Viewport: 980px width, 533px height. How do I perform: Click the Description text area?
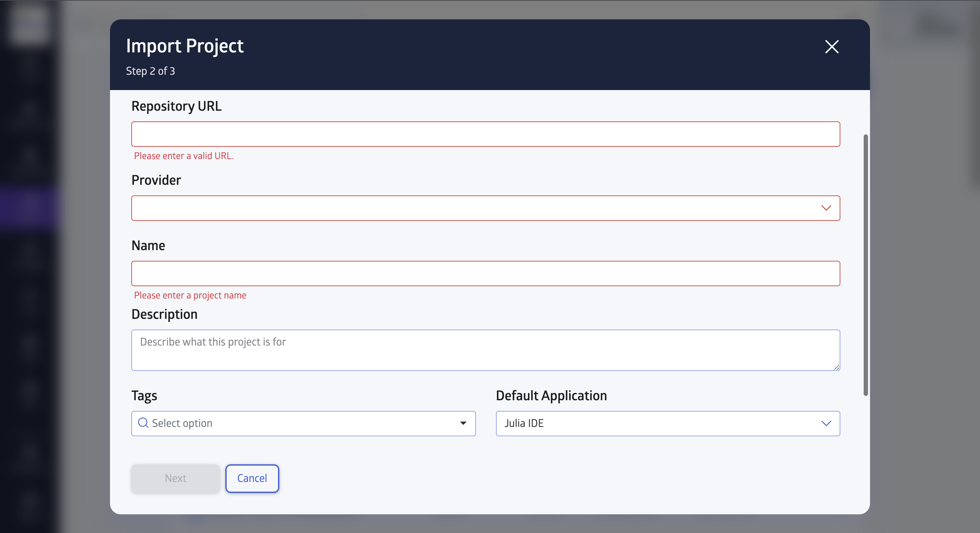(x=485, y=350)
